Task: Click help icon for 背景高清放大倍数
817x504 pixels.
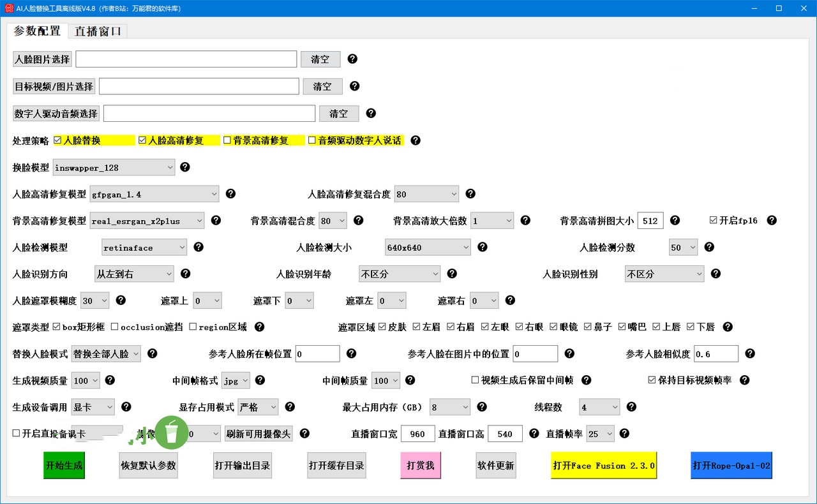Action: click(x=525, y=220)
